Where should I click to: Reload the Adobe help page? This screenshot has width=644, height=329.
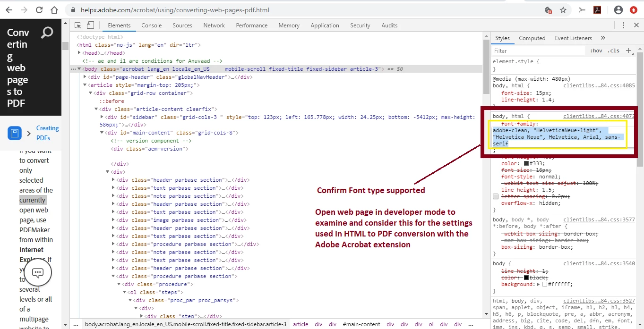39,10
